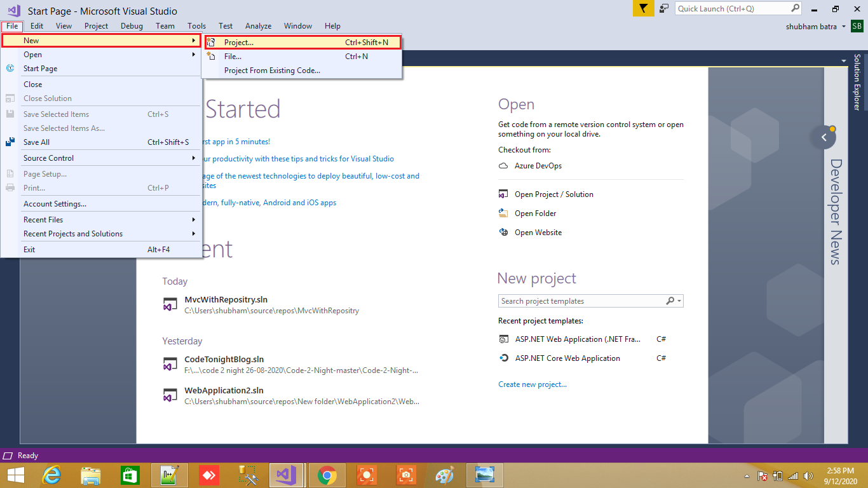Click the Visual Studio logo in title bar
This screenshot has width=868, height=488.
pos(14,10)
